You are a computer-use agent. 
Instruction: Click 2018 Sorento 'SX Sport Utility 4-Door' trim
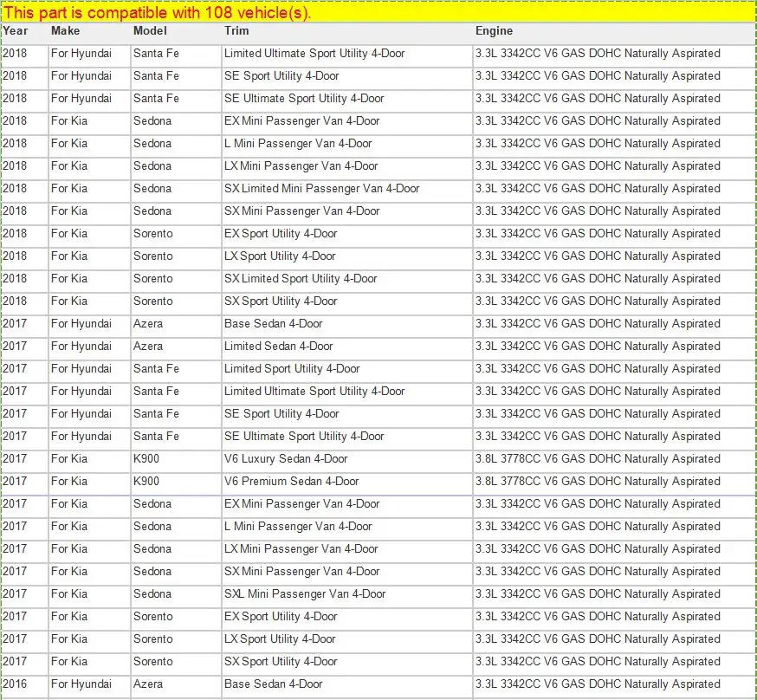281,301
